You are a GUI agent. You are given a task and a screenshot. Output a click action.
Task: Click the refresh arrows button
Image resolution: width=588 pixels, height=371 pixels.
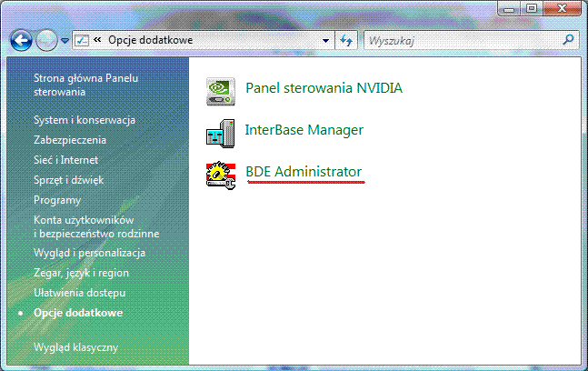346,40
